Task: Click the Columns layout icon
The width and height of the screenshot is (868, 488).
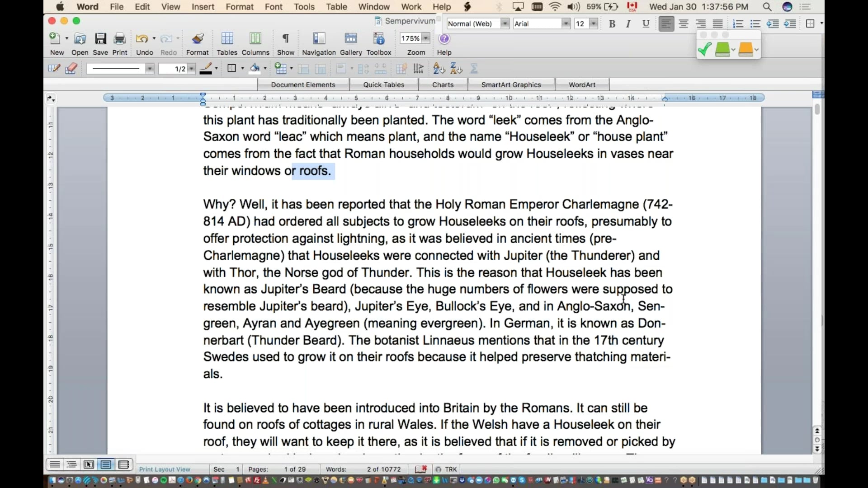Action: pos(255,39)
